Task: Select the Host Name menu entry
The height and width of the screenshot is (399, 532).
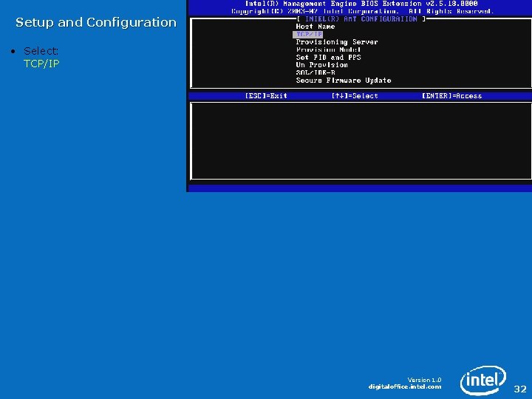Action: (x=316, y=27)
